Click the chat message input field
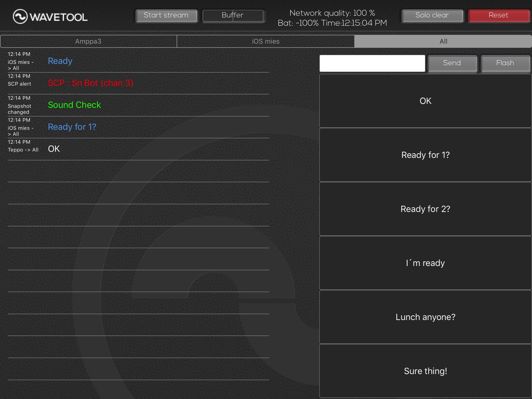 [372, 63]
